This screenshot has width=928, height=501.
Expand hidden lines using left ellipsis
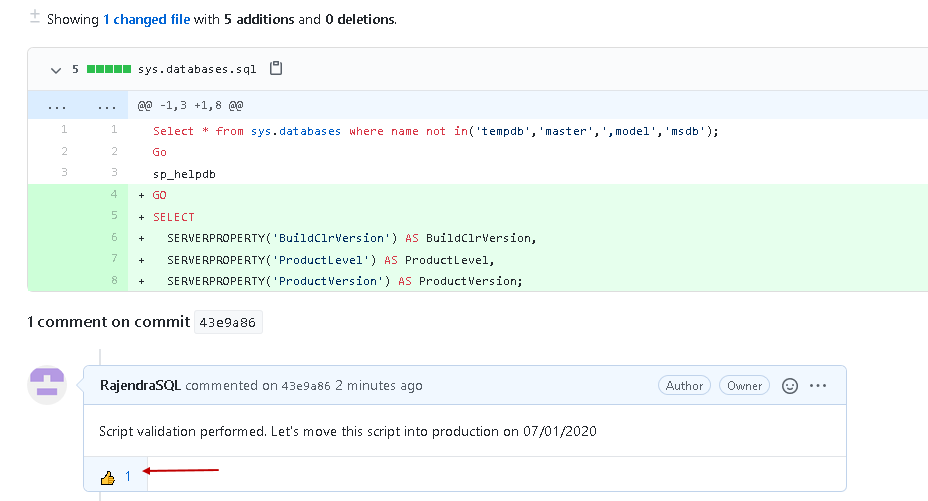[x=57, y=105]
